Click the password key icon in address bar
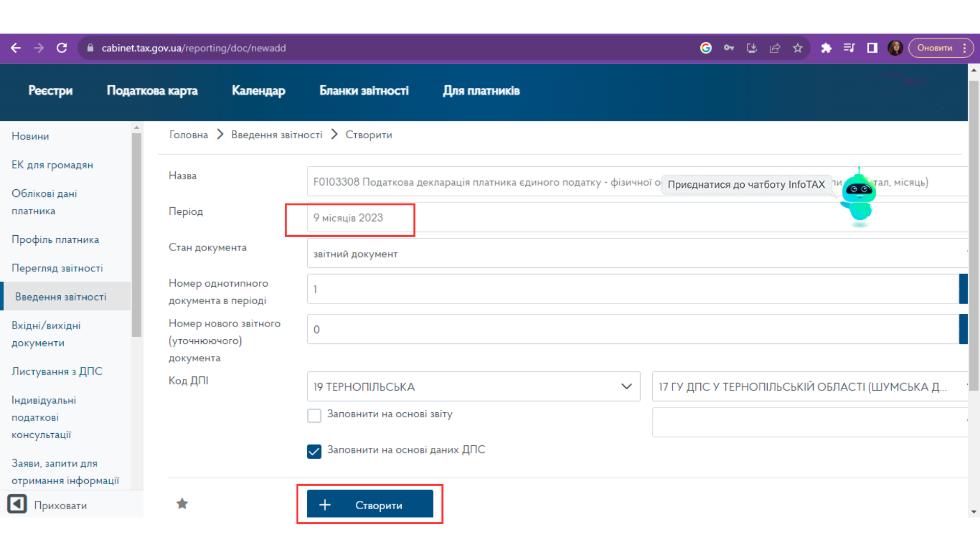 (729, 48)
